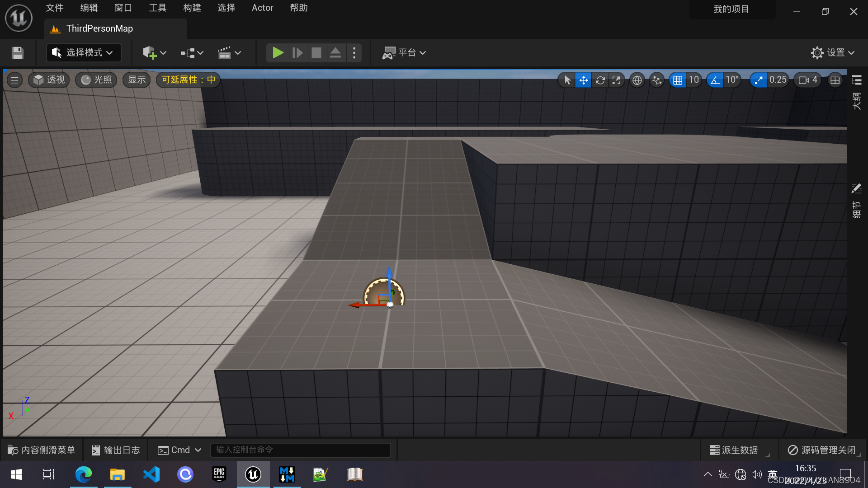Viewport: 868px width, 488px height.
Task: Open the Actor menu
Action: pyautogui.click(x=262, y=8)
